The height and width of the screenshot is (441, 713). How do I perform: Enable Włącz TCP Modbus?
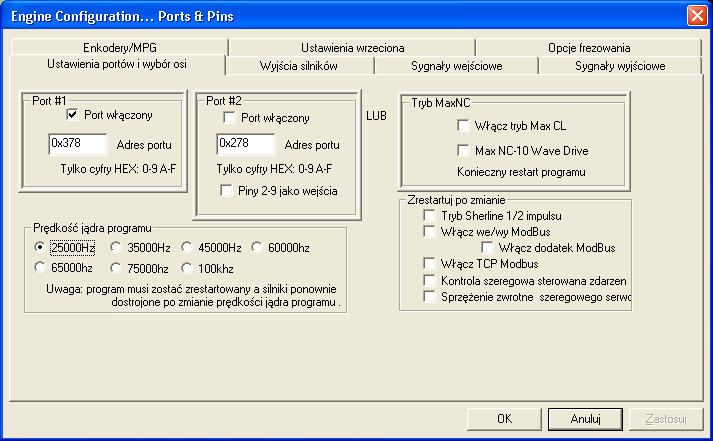(x=429, y=263)
